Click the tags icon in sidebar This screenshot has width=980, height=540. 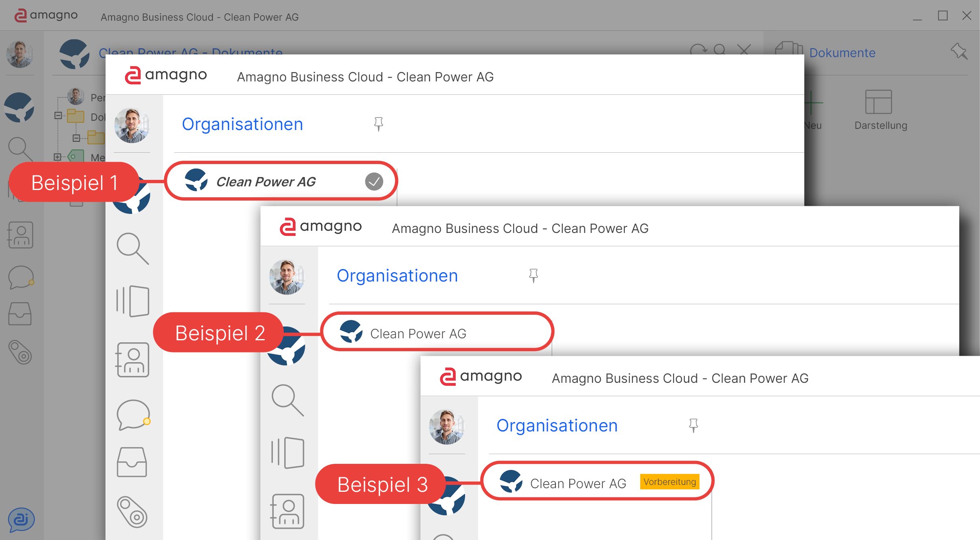coord(20,352)
